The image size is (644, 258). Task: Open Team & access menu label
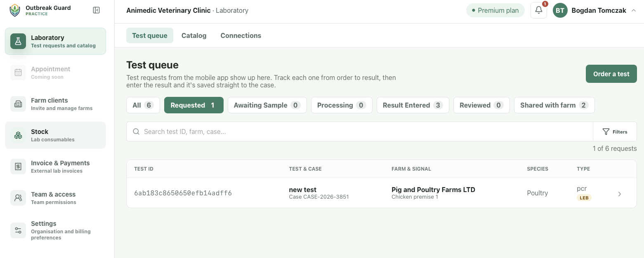(53, 194)
